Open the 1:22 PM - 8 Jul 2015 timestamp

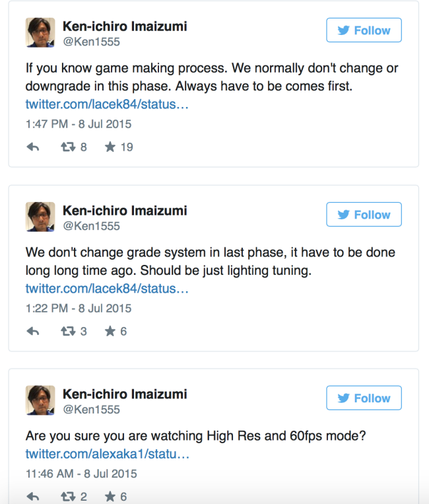click(x=79, y=308)
